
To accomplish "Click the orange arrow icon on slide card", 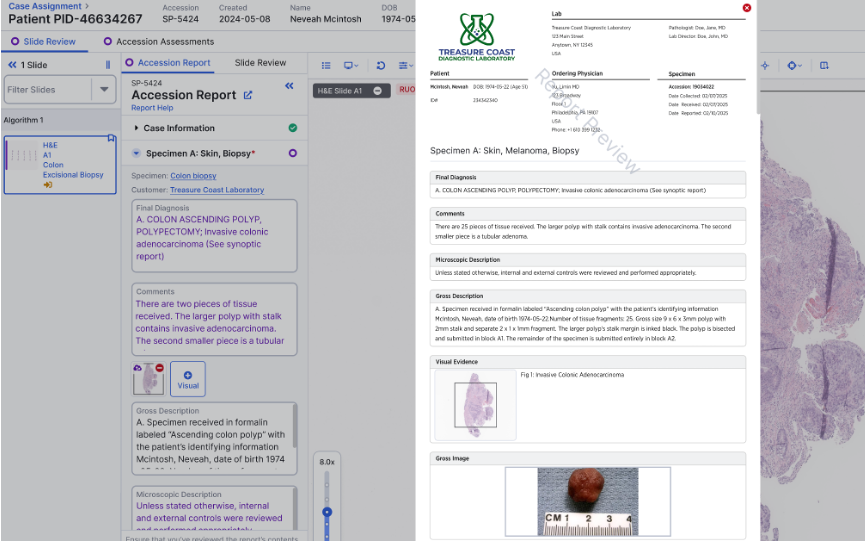I will 47,185.
